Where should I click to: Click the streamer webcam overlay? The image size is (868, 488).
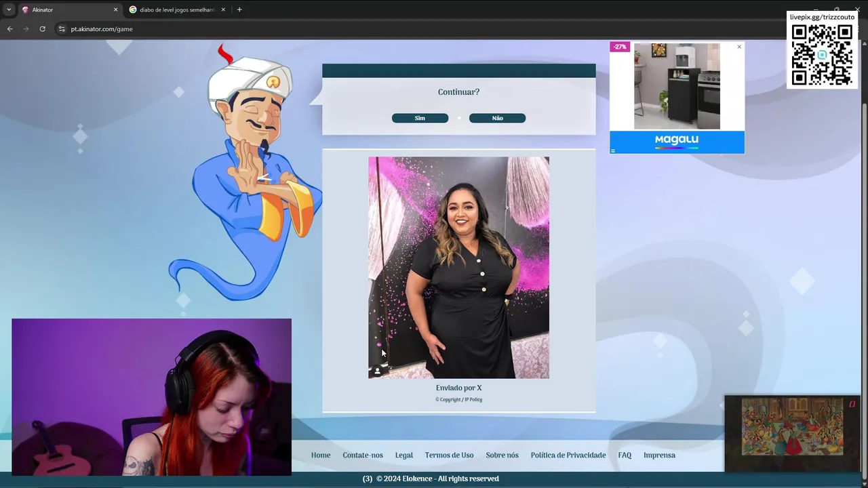tap(151, 397)
